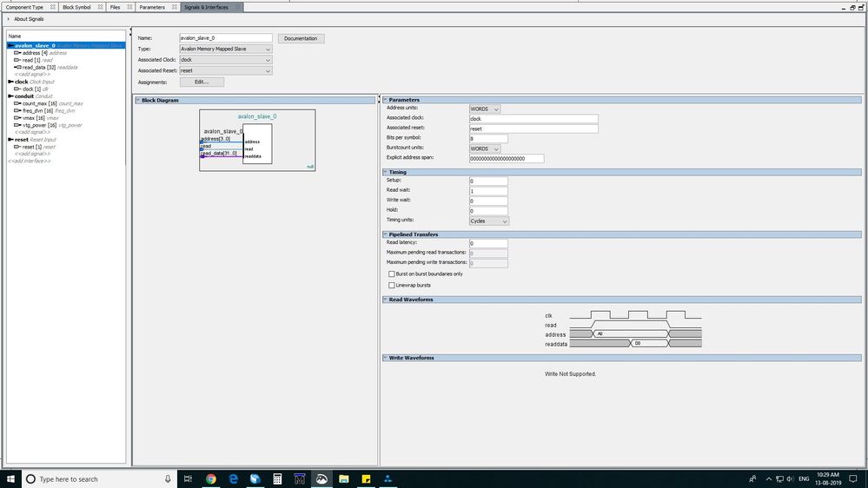Open the interface Type dropdown

pos(226,49)
